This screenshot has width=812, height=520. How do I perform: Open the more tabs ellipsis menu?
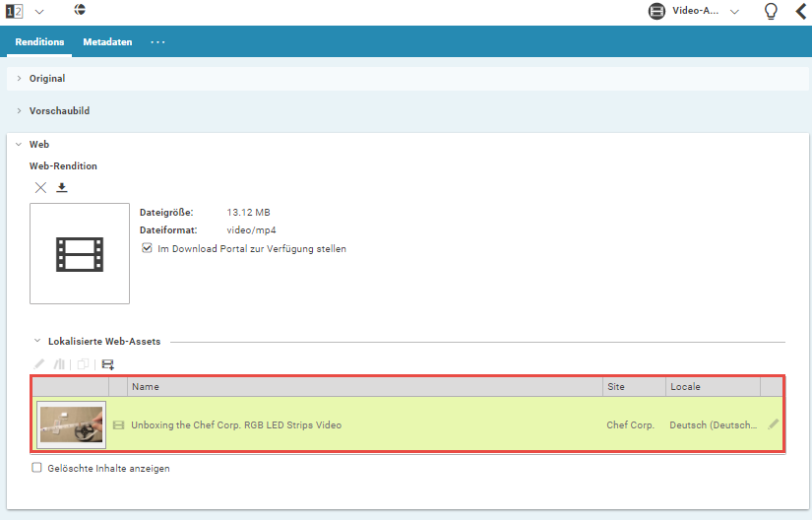point(157,42)
